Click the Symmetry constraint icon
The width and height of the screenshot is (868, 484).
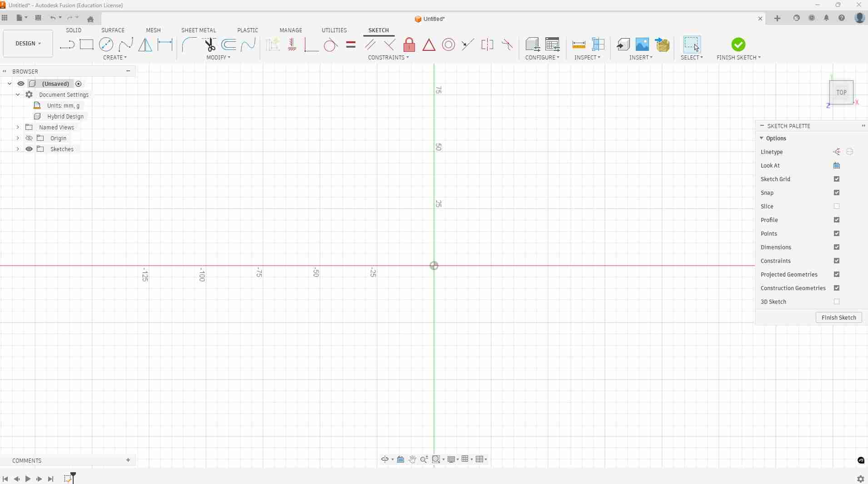tap(487, 44)
